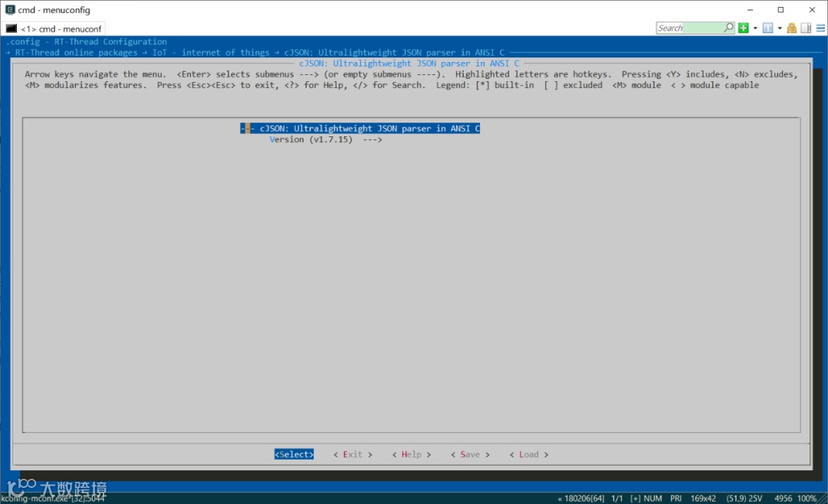Open the Version (v1.7.15) submenu
The image size is (828, 504).
point(326,139)
